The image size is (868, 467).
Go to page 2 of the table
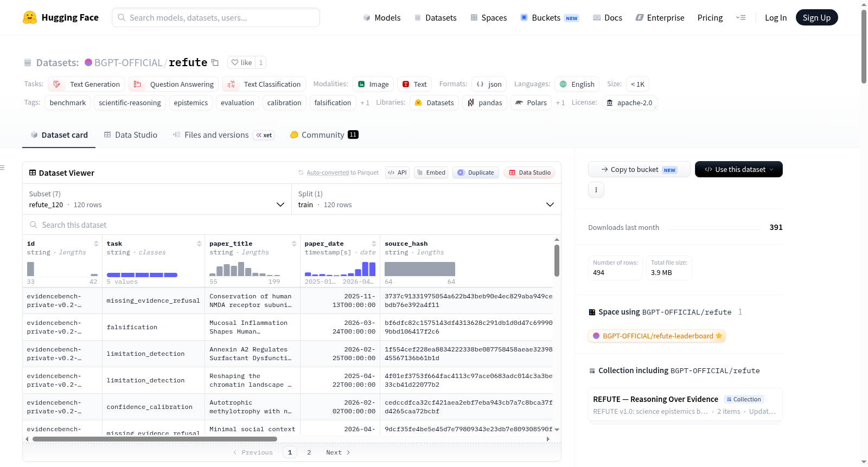tap(309, 452)
